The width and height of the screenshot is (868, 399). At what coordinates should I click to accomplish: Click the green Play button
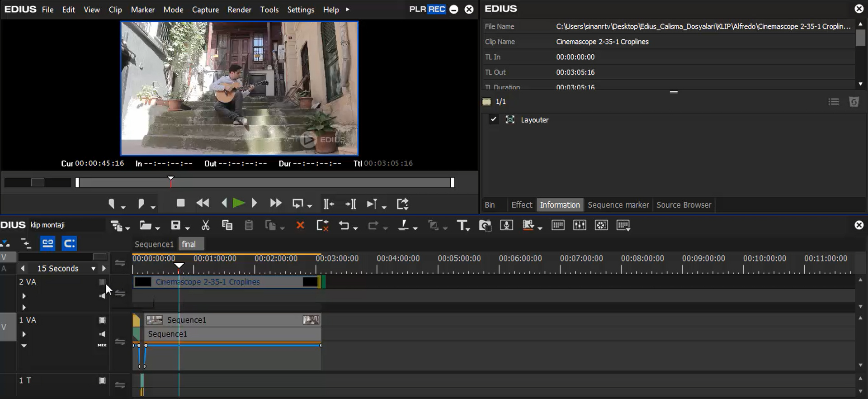tap(239, 204)
